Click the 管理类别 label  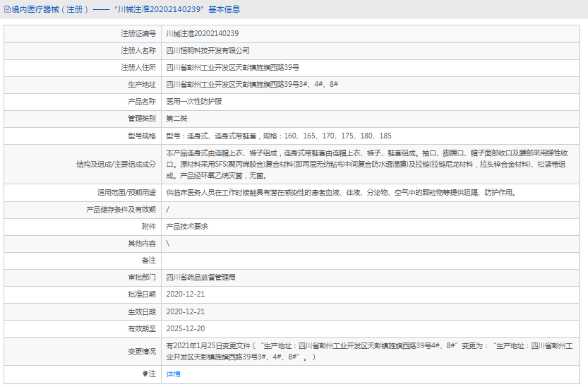pos(142,119)
